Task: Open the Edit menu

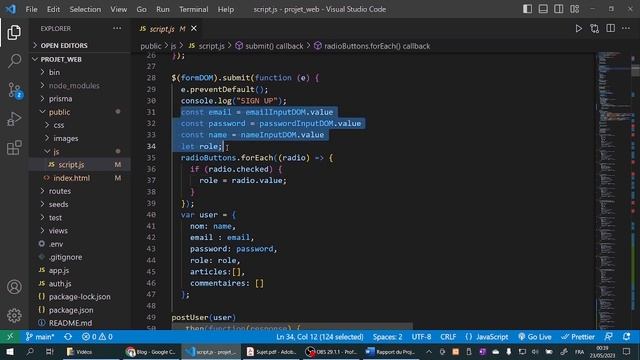Action: coord(53,9)
